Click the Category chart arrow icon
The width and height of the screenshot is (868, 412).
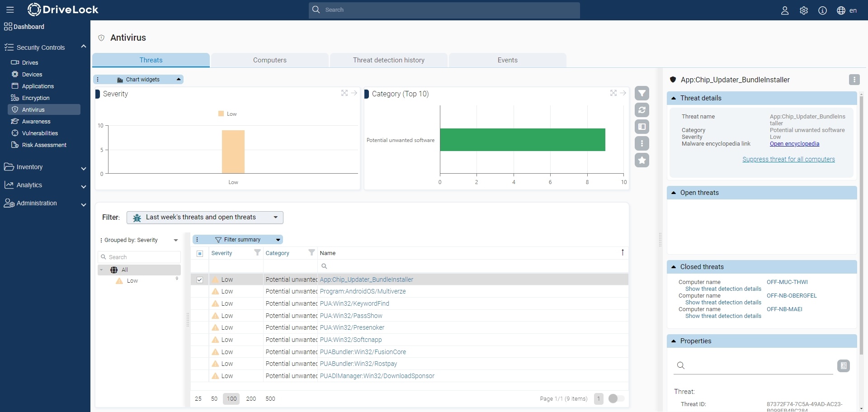623,93
